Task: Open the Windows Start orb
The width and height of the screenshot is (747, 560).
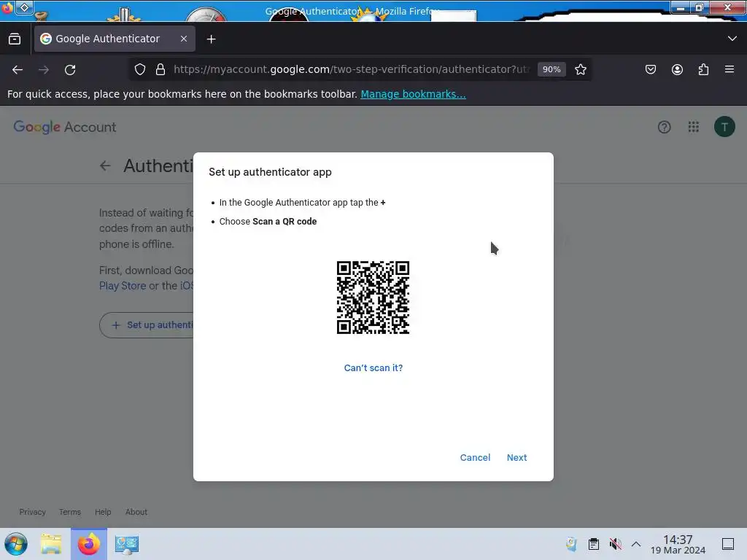Action: pyautogui.click(x=16, y=544)
